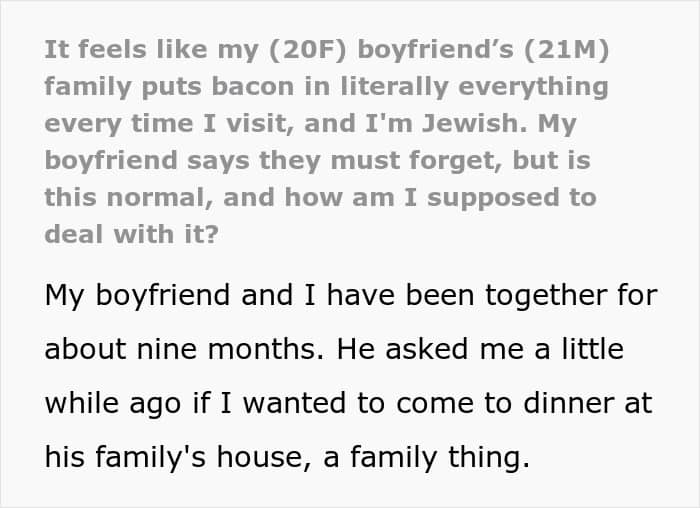Click 'deal with it?' ending the title
700x508 pixels.
pos(132,234)
